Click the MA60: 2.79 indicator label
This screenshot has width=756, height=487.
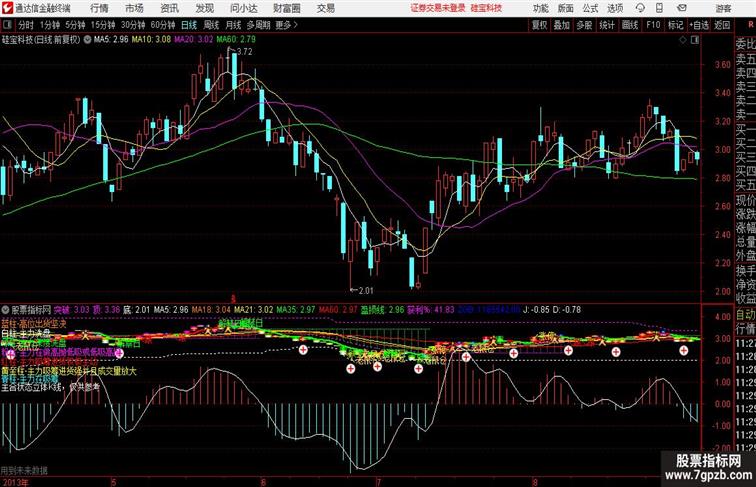236,40
